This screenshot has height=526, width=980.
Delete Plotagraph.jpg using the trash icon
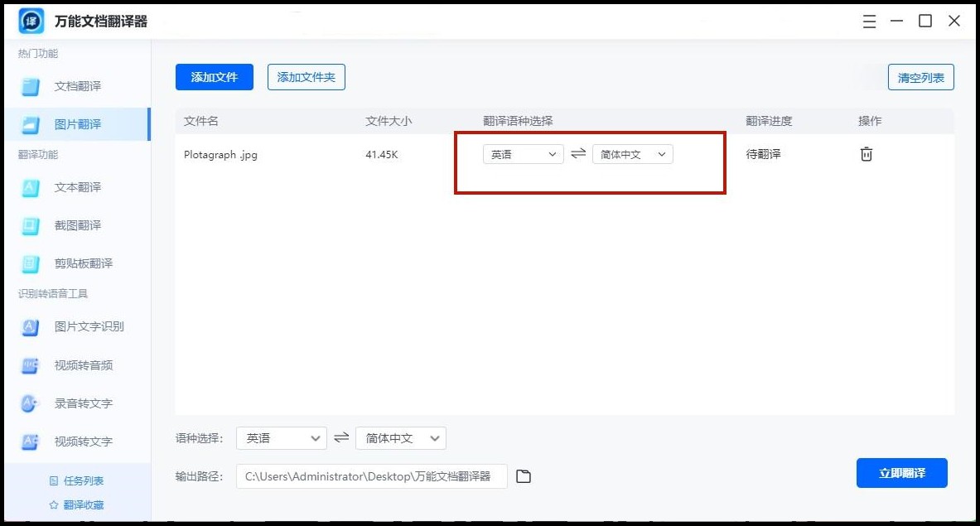(866, 153)
